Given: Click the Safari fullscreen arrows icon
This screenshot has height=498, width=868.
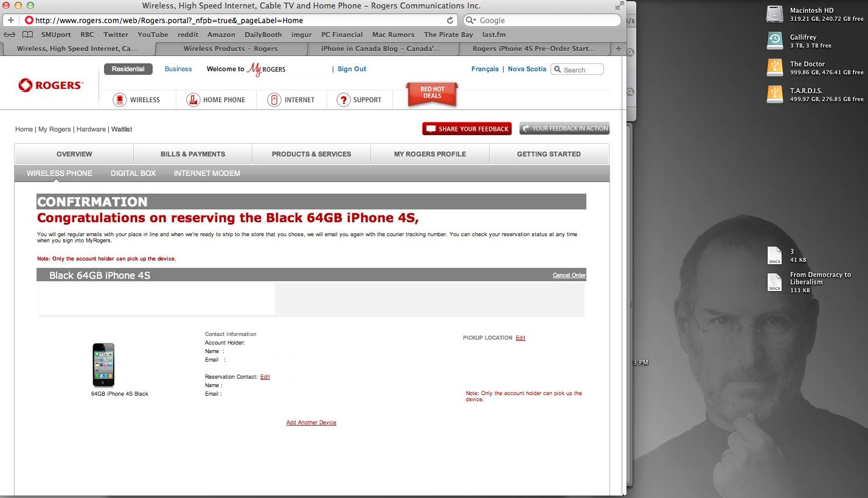Looking at the screenshot, I should (619, 6).
